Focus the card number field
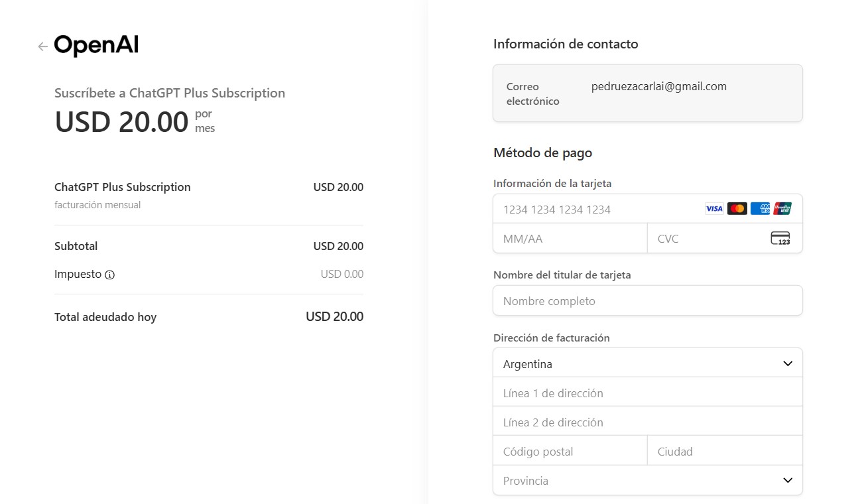The width and height of the screenshot is (862, 504). pyautogui.click(x=597, y=210)
